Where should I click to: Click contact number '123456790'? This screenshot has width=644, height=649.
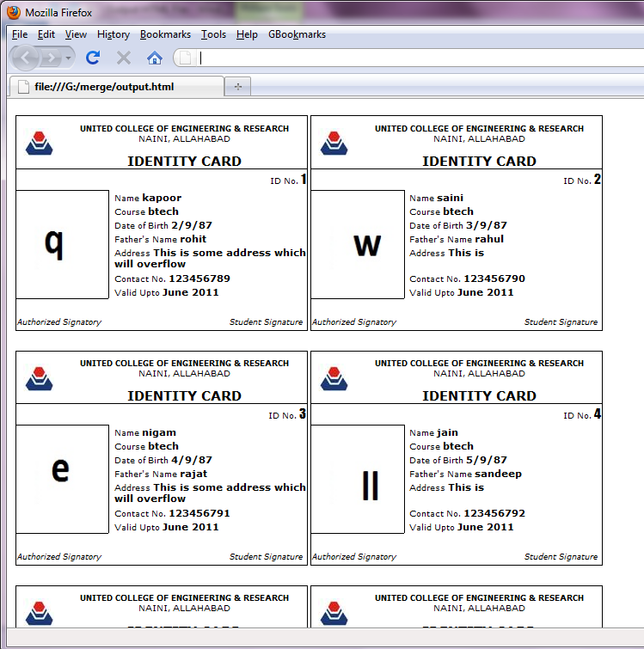click(494, 279)
